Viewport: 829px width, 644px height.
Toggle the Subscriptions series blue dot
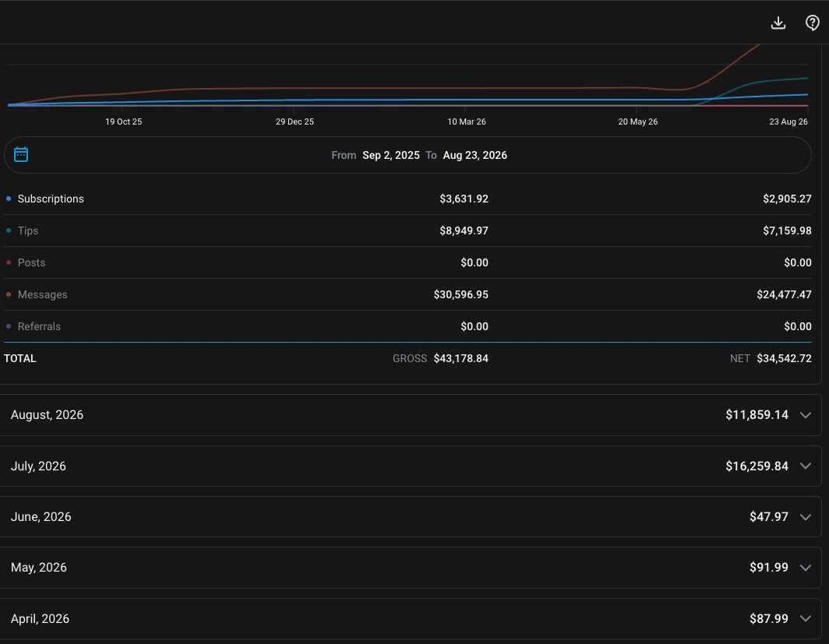point(9,199)
